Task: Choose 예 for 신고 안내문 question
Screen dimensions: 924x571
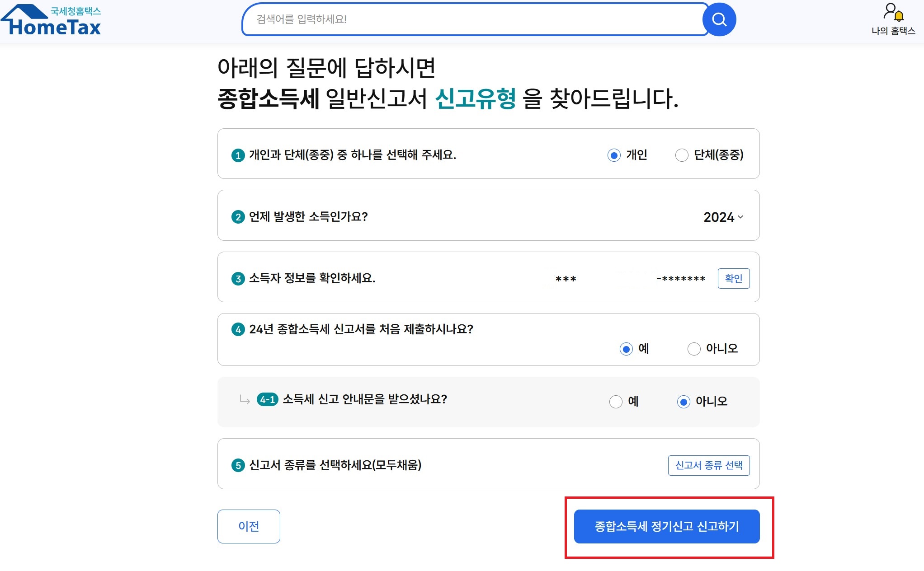Action: pyautogui.click(x=616, y=402)
